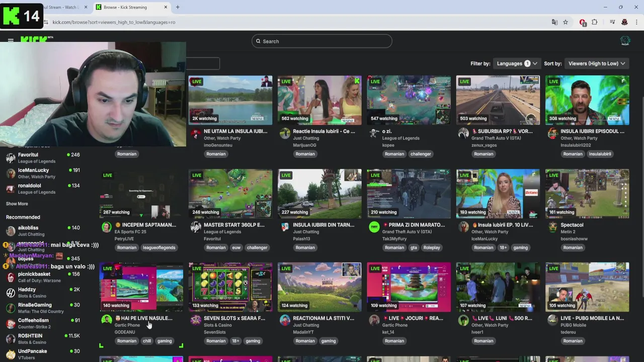Open the 562 watching stream thumbnail

coord(319,100)
